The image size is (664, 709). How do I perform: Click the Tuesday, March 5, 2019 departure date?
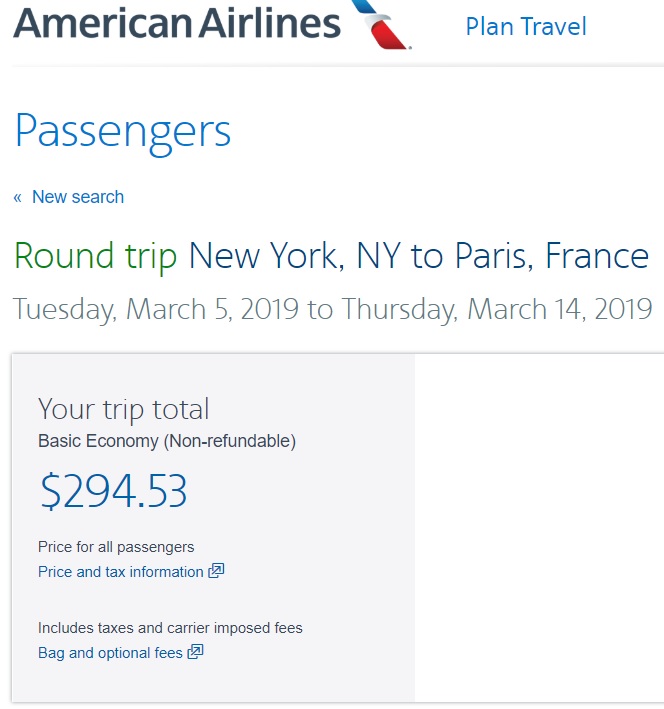click(156, 309)
